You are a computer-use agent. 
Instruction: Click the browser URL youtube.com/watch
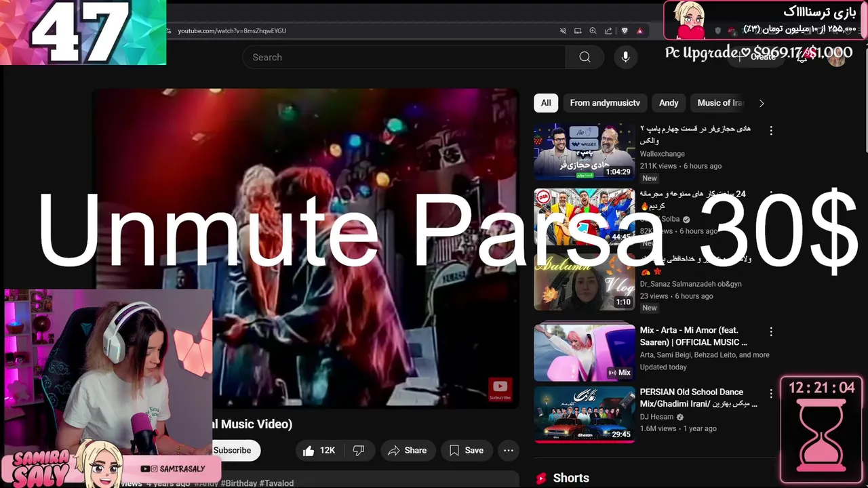pos(232,30)
